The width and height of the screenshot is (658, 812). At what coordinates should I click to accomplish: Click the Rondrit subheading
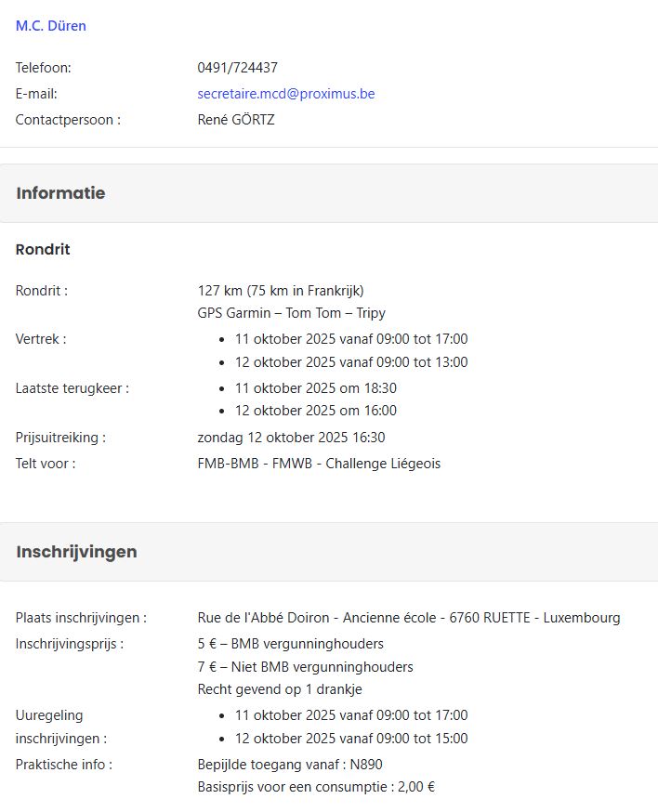[x=43, y=249]
